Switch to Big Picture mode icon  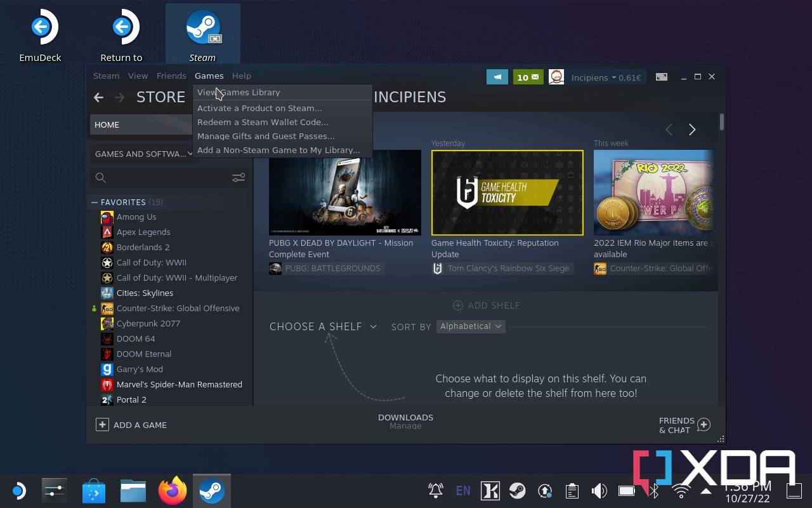tap(662, 77)
